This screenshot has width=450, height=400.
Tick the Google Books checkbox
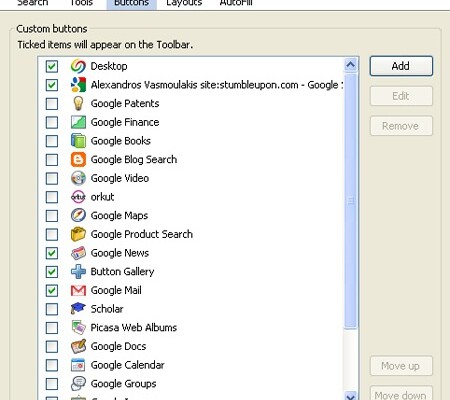pos(52,141)
